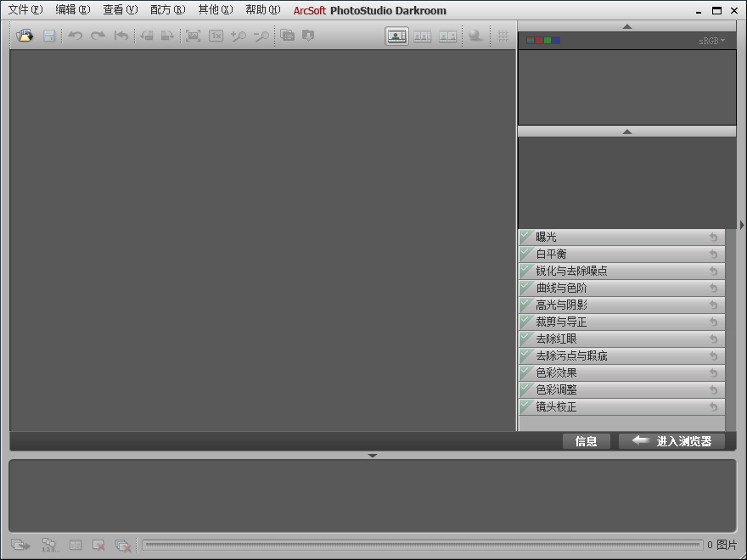Image resolution: width=747 pixels, height=560 pixels.
Task: Maximize the PhotoStudio Darkroom window
Action: click(716, 10)
